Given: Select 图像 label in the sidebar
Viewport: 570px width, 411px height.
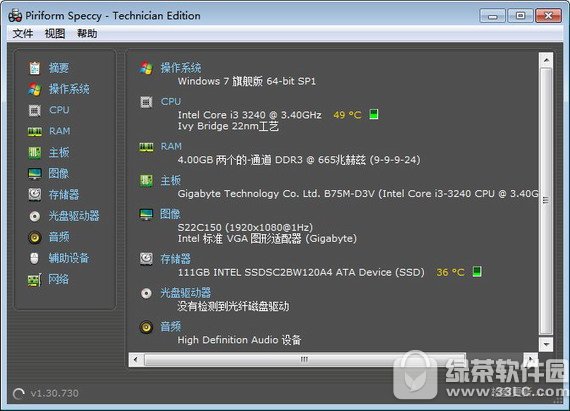Looking at the screenshot, I should (x=59, y=173).
